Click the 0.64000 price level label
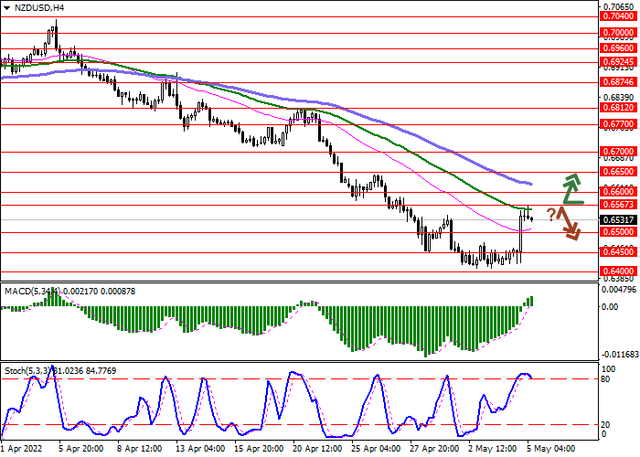The image size is (640, 457). click(x=619, y=271)
